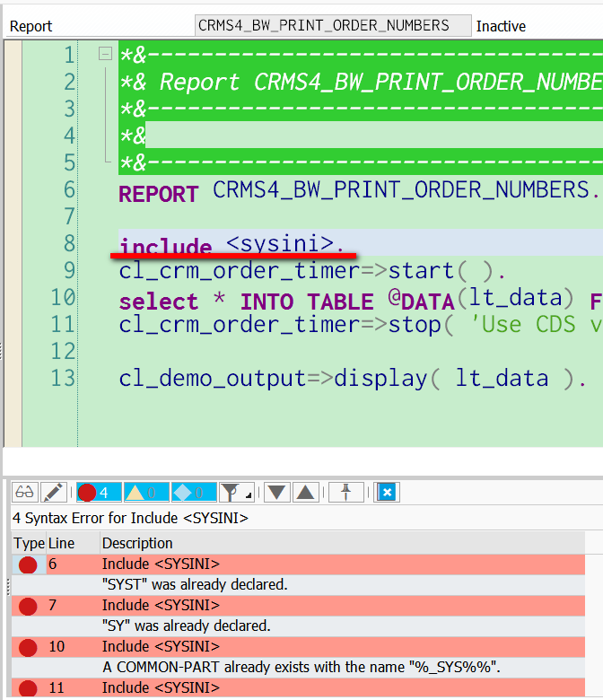The width and height of the screenshot is (603, 700).
Task: Click the 4 Syntax Error for Include title
Action: (x=130, y=518)
